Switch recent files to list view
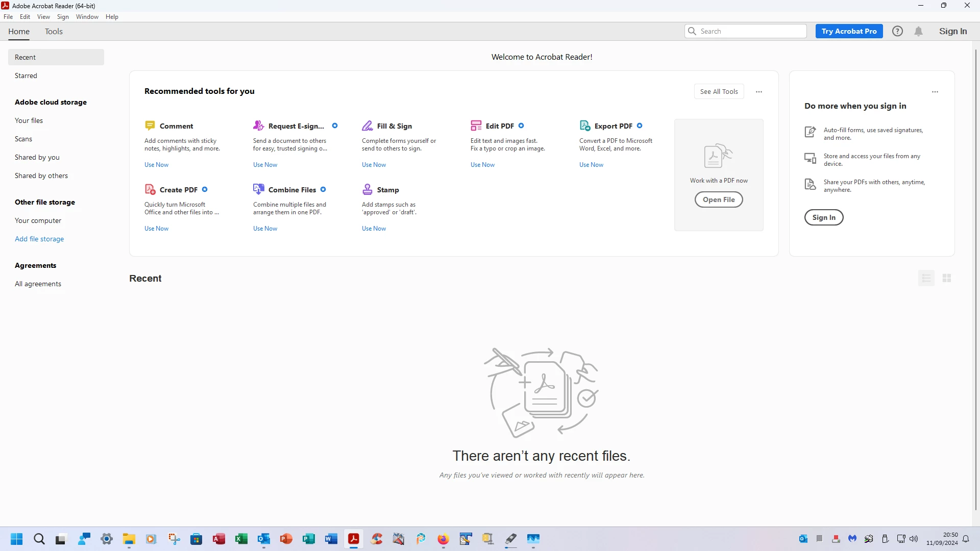The width and height of the screenshot is (980, 551). (x=926, y=278)
